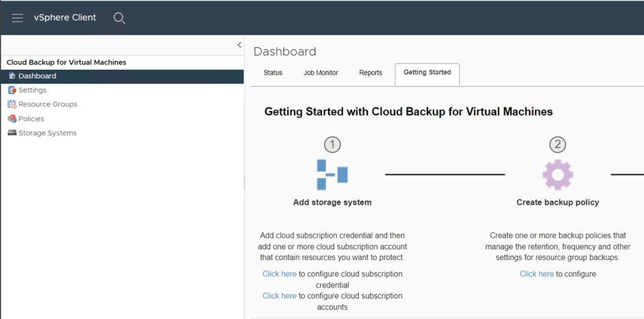This screenshot has width=644, height=319.
Task: Click the Add storage system graphic
Action: pyautogui.click(x=332, y=175)
